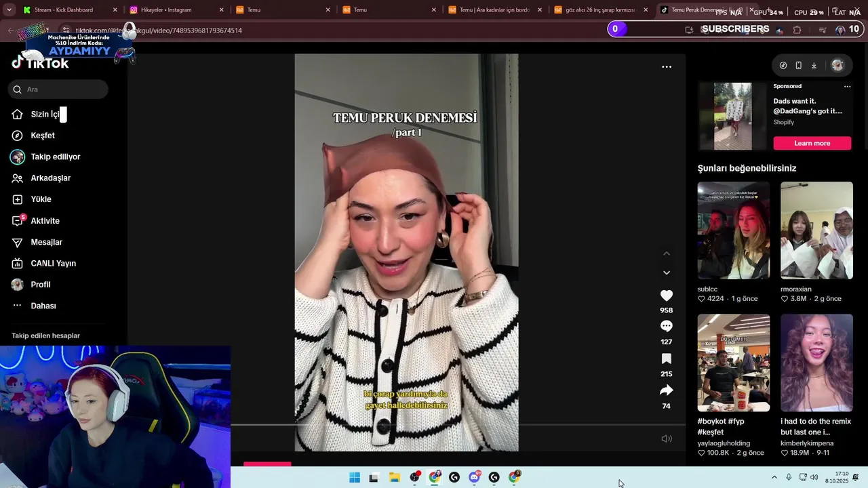
Task: Click the system tray volume icon
Action: click(814, 478)
